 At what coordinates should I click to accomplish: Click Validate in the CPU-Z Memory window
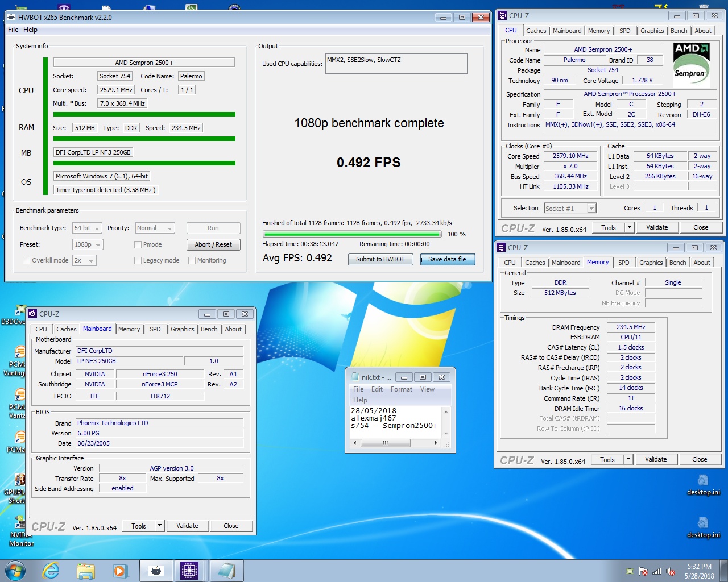(656, 459)
